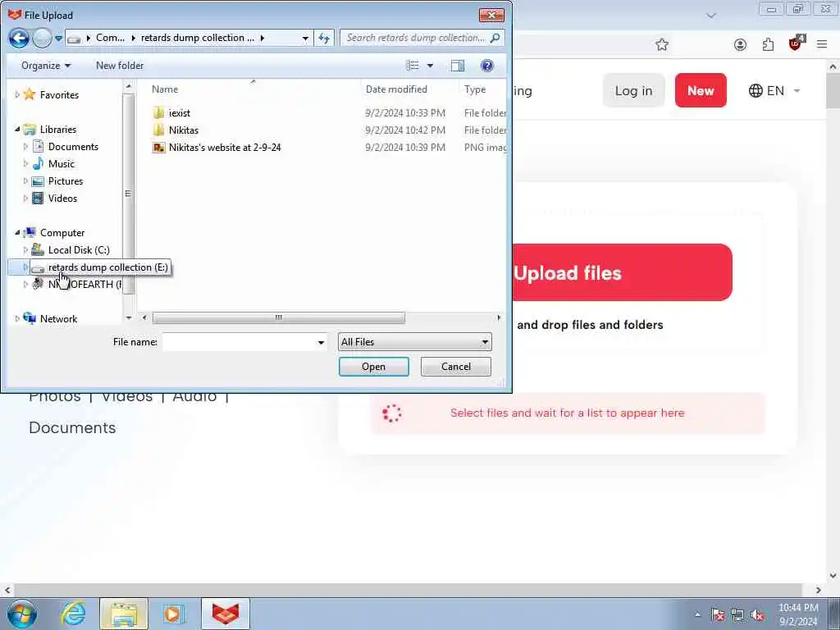Collapse the Computer tree node
The image size is (840, 630).
[x=17, y=232]
